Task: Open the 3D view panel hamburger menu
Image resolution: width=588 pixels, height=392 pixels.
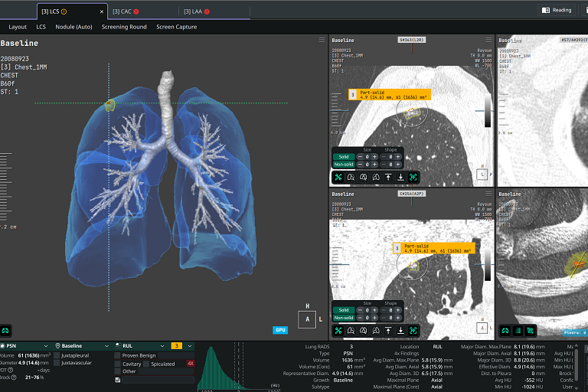Action: pos(322,39)
